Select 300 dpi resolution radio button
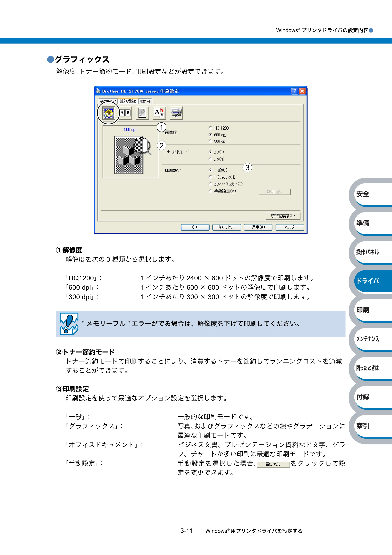This screenshot has height=555, width=392. (211, 141)
